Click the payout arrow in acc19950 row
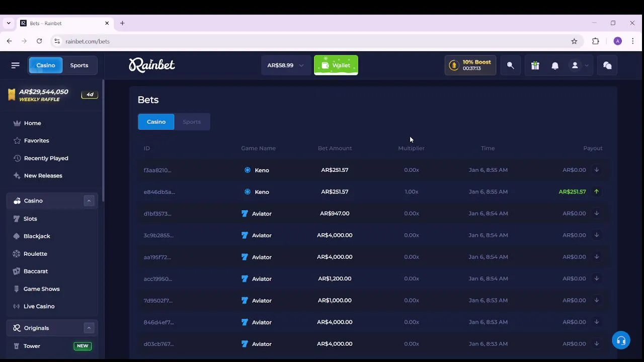The image size is (644, 362). click(x=597, y=279)
